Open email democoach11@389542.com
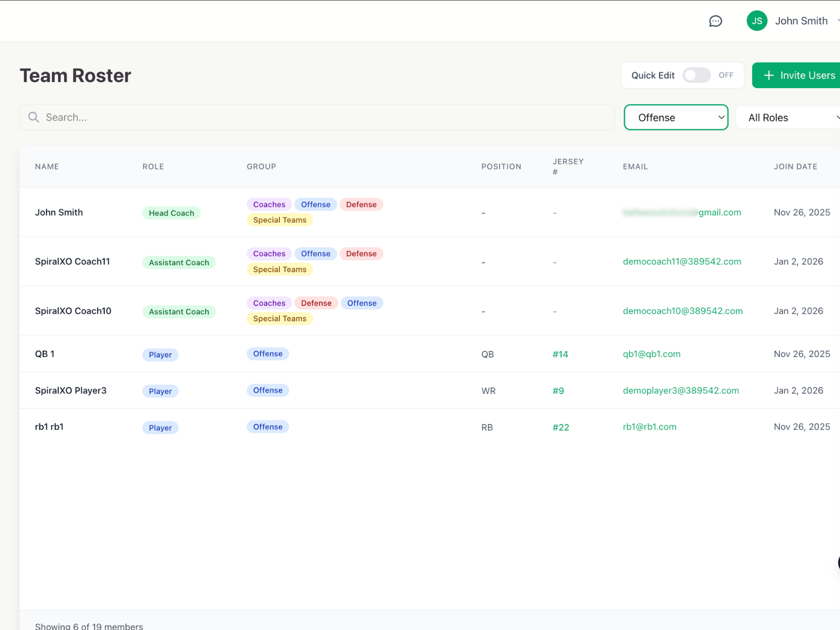The height and width of the screenshot is (630, 840). click(x=682, y=261)
